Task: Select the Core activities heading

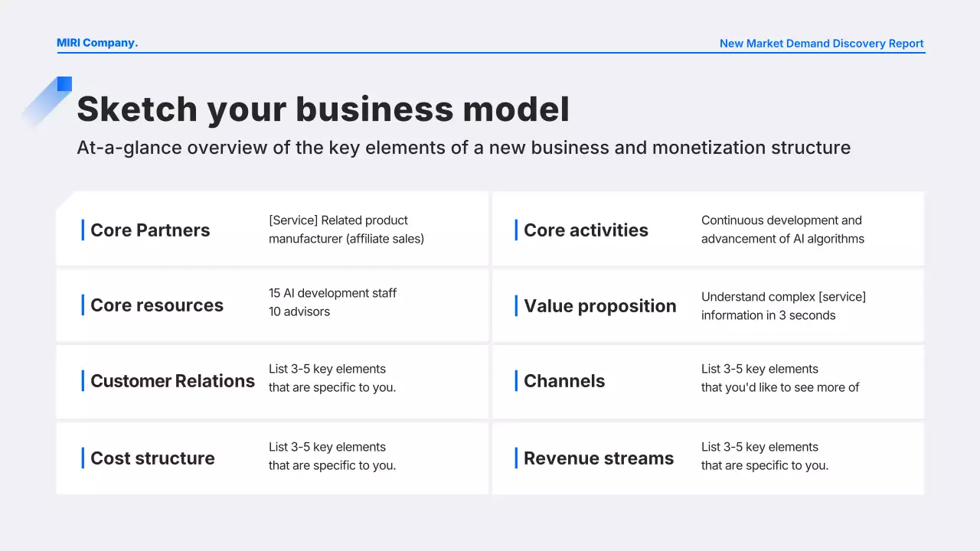Action: 586,230
